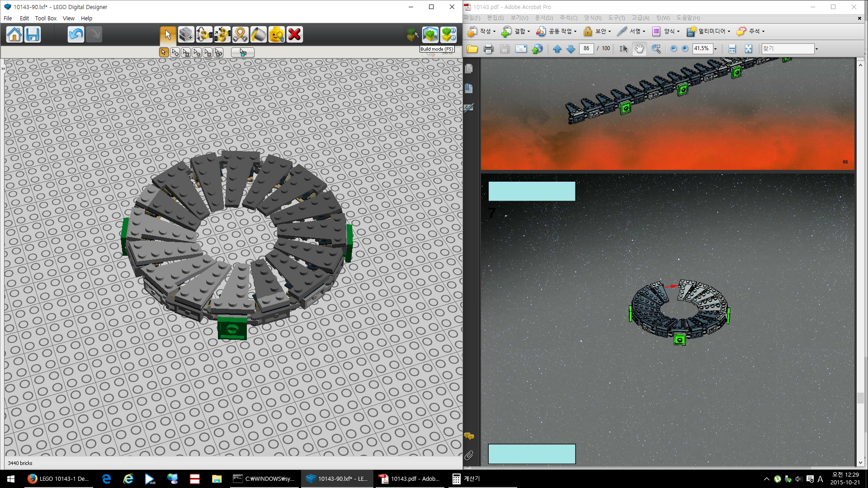Enable the Hand tool in Acrobat
The width and height of the screenshot is (868, 488).
pos(639,49)
